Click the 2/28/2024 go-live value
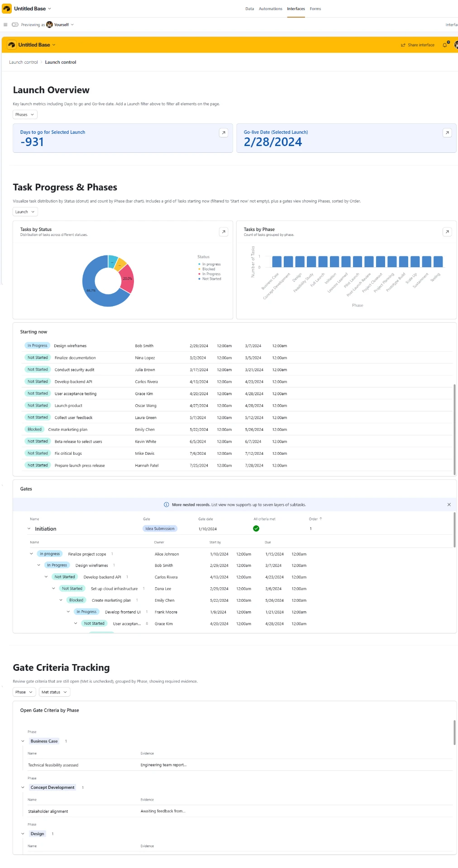Viewport: 458px width, 868px height. tap(273, 142)
